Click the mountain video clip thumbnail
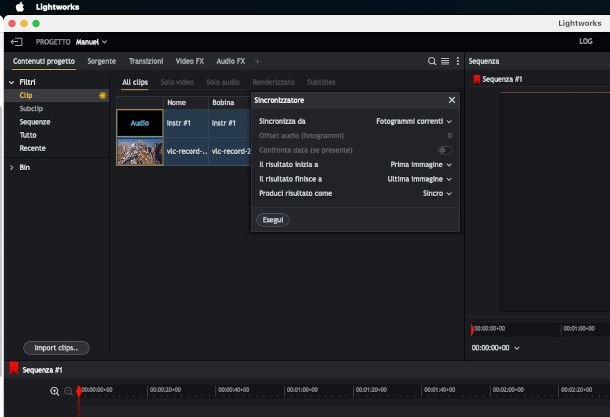Viewport: 610px width, 417px height. [140, 152]
